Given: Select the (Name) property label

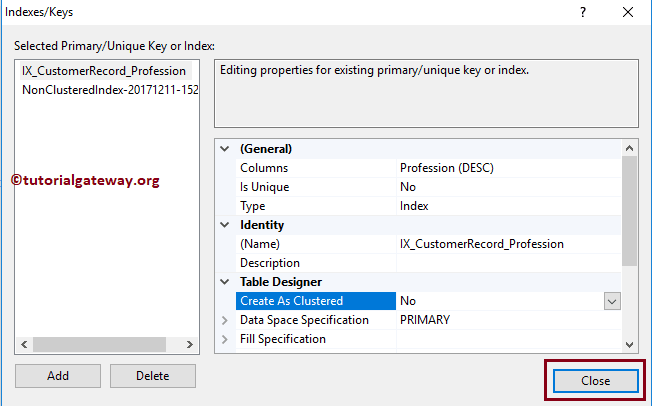Looking at the screenshot, I should [260, 244].
